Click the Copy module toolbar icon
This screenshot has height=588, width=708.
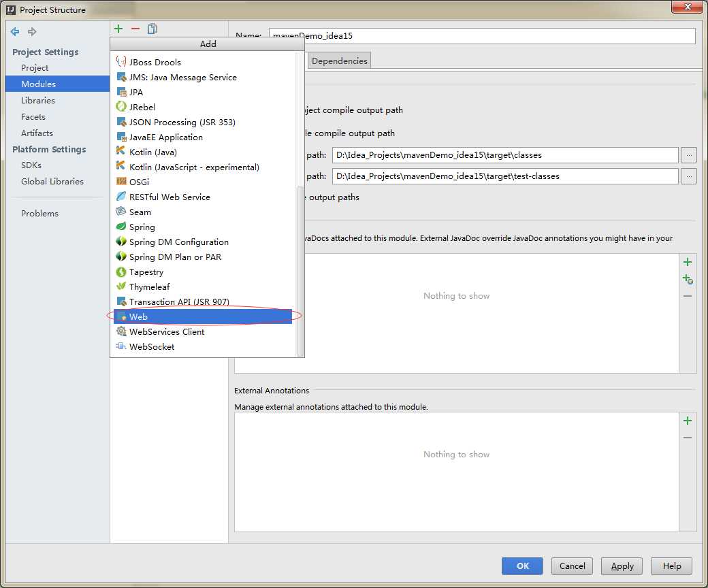[152, 29]
